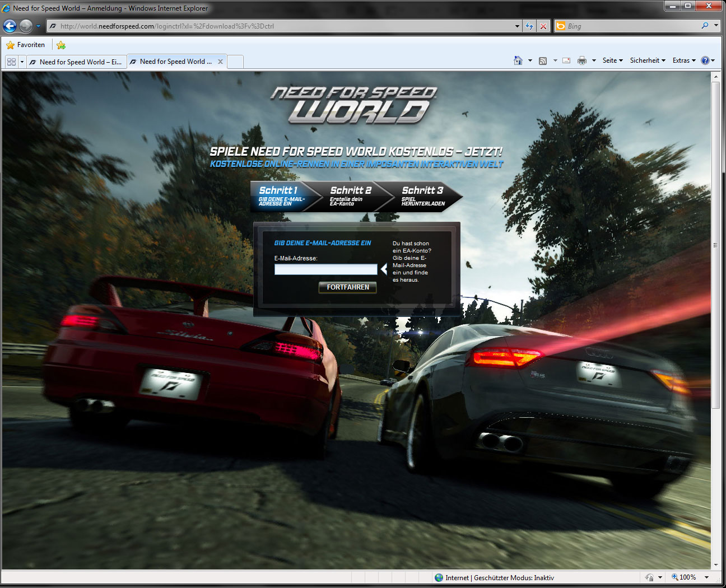Click the 100% zoom level button

(x=684, y=577)
